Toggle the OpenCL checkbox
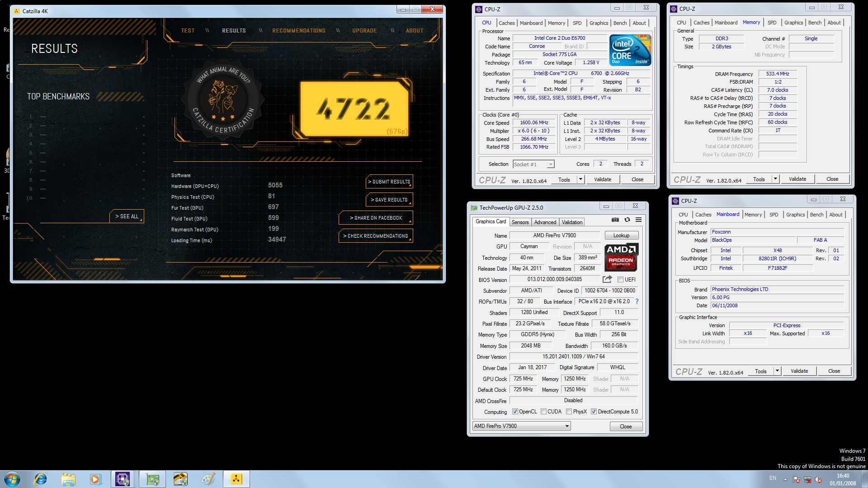Image resolution: width=868 pixels, height=488 pixels. (x=515, y=412)
